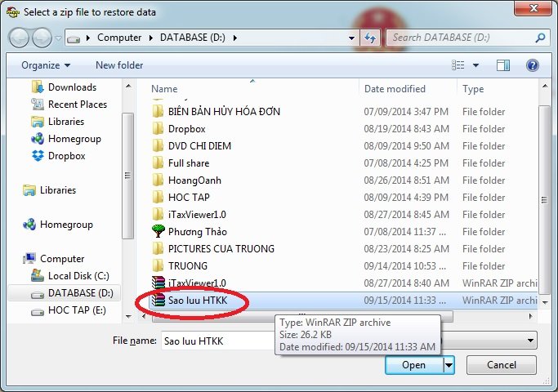Toggle the preview pane icon
The height and width of the screenshot is (392, 558).
[503, 65]
